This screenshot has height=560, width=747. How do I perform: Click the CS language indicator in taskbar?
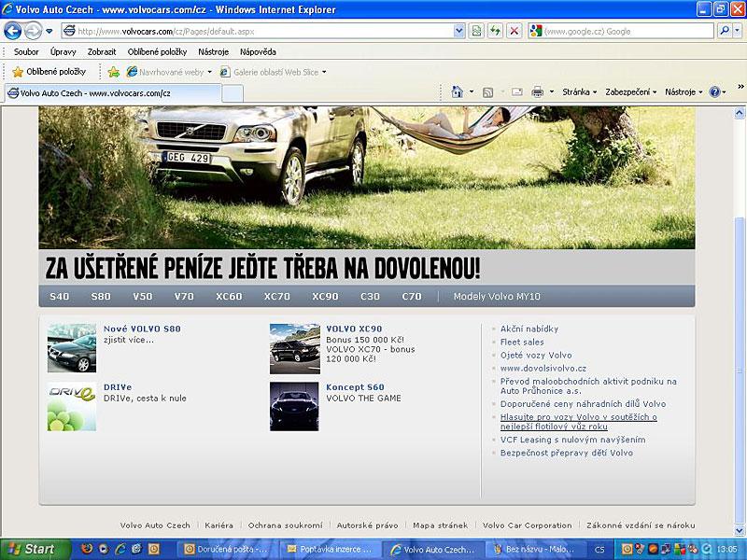[x=599, y=550]
